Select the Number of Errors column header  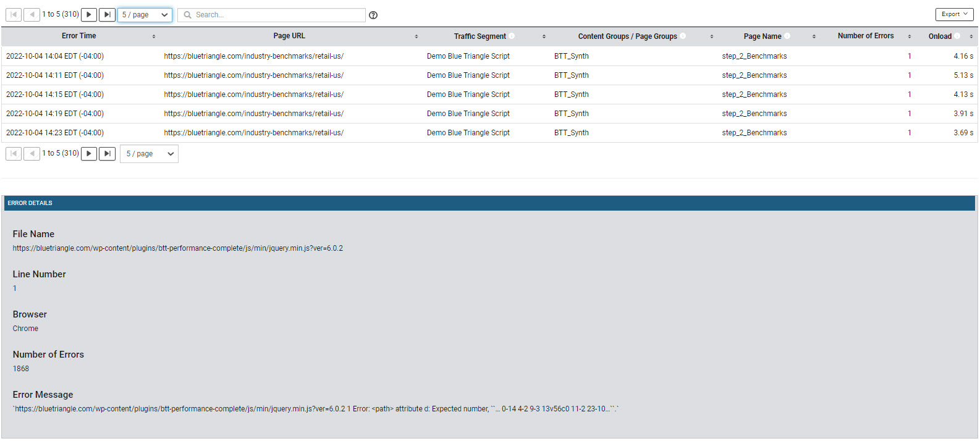point(866,36)
